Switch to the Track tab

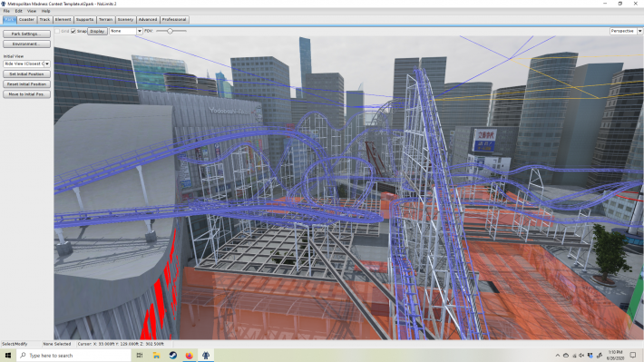point(44,20)
